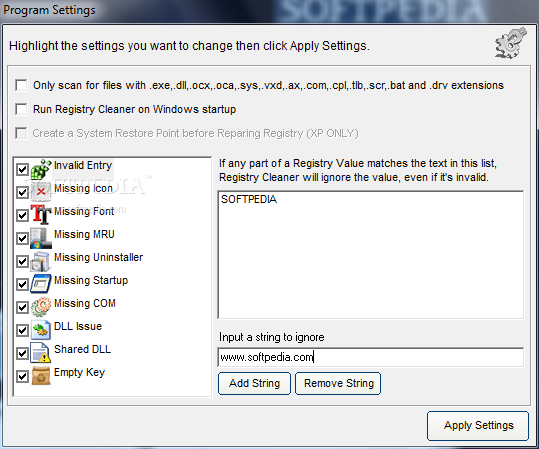
Task: Uncheck the Shared DLL checkbox
Action: point(22,353)
